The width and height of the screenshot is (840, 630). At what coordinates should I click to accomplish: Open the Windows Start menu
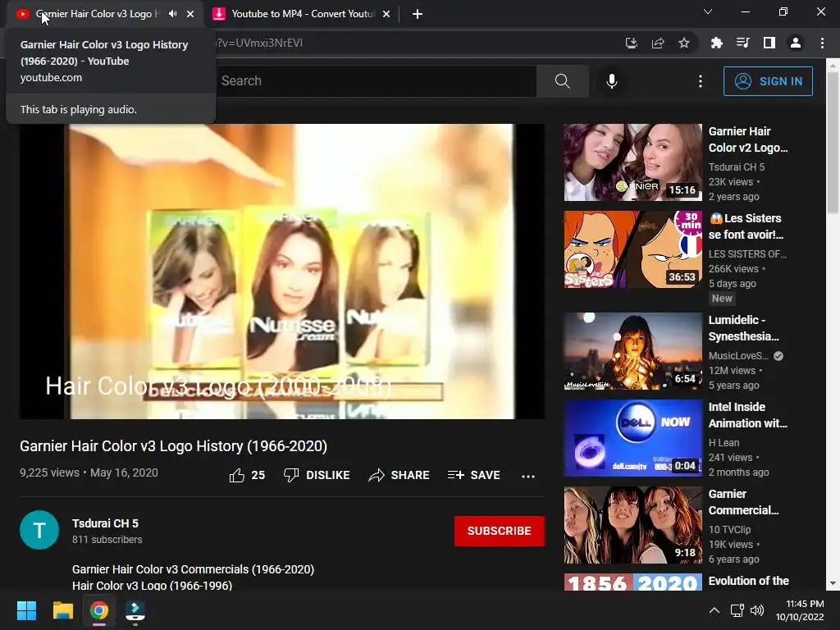click(26, 610)
